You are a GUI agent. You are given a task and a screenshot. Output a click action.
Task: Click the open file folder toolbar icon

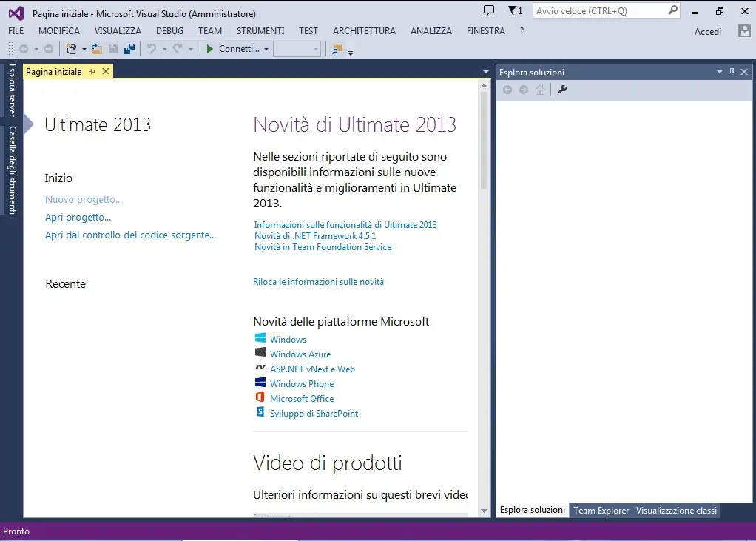[96, 49]
